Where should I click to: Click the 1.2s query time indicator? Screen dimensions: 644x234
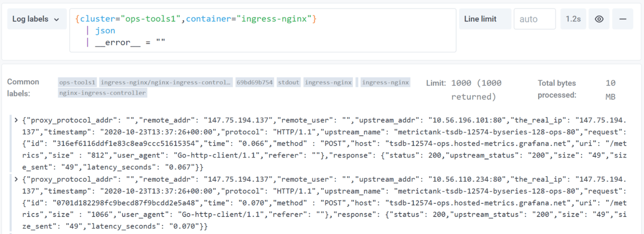tap(573, 19)
